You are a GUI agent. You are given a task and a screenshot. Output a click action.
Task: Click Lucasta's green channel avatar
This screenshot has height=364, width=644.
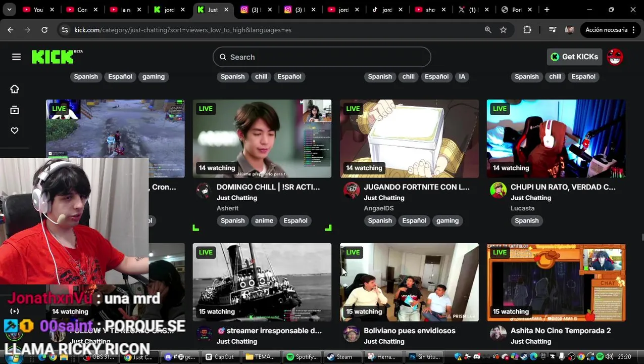coord(498,190)
